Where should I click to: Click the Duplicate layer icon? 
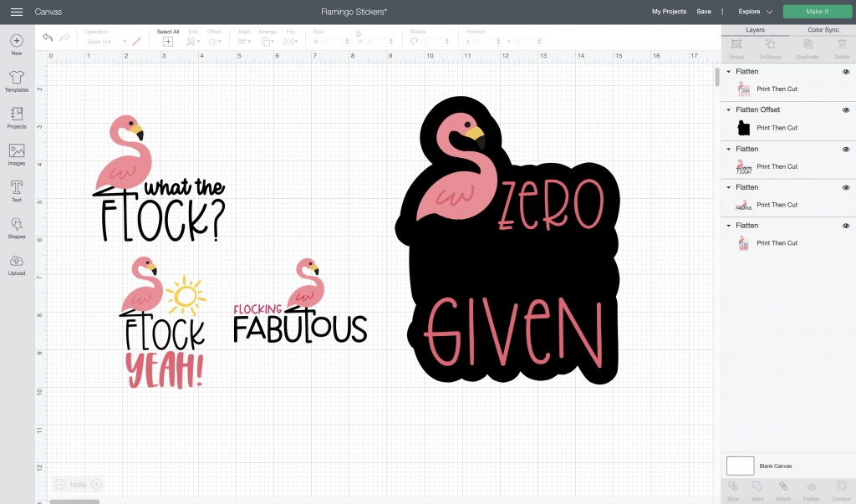[808, 44]
